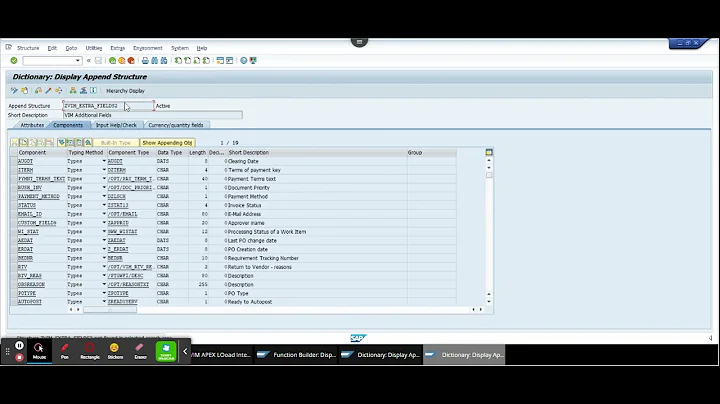Screen dimensions: 720x404
Task: Open Typing Method dropdown for POTYPE row
Action: [104, 293]
